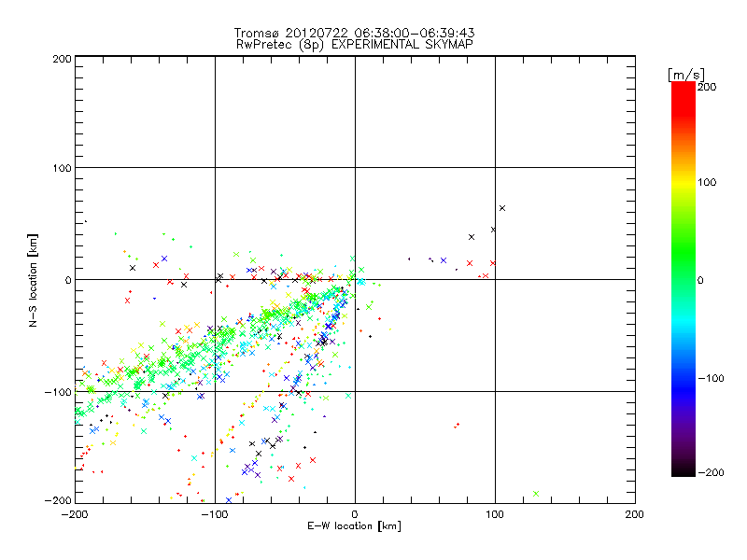Click the green X marker at far bottom right
Screen dimensions: 747x560
click(x=536, y=494)
